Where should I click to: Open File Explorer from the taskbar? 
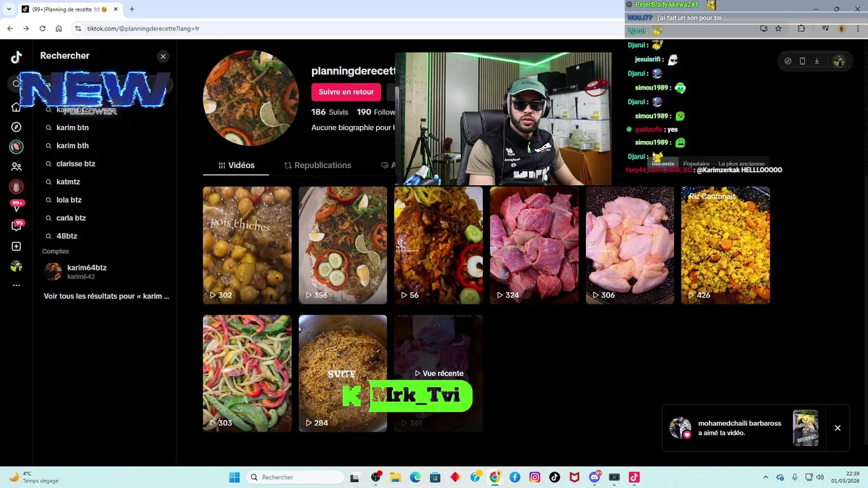click(x=395, y=477)
